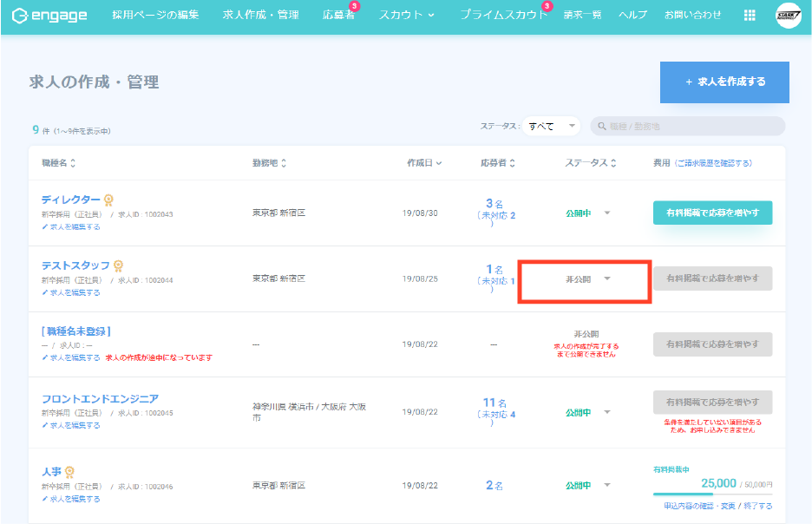
Task: Sort by 作成日 column
Action: (424, 163)
